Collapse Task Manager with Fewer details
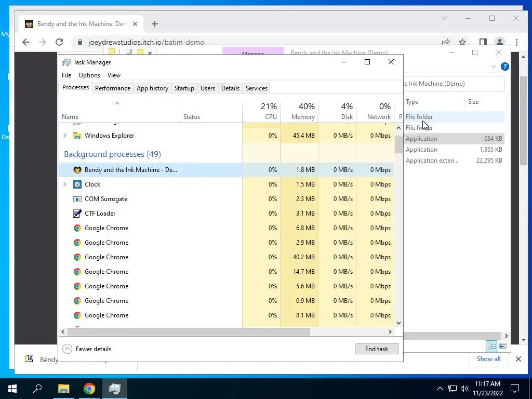Screen dimensions: 532x399 87,349
